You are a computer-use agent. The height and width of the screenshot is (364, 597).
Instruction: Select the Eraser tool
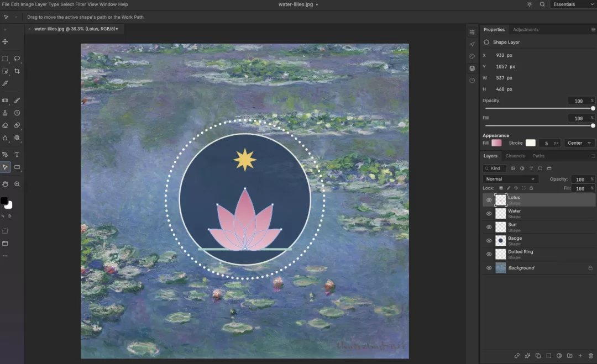pyautogui.click(x=5, y=125)
